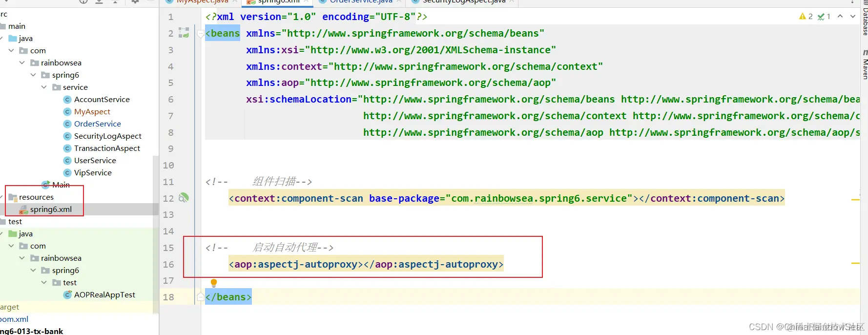
Task: Open pom.xml in the project tree
Action: pyautogui.click(x=14, y=319)
